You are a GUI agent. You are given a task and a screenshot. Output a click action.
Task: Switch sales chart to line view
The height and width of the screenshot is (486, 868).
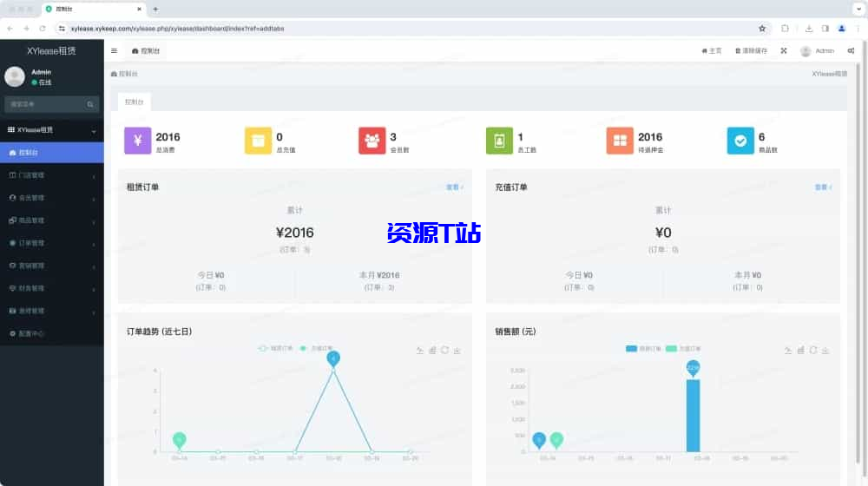click(x=788, y=351)
